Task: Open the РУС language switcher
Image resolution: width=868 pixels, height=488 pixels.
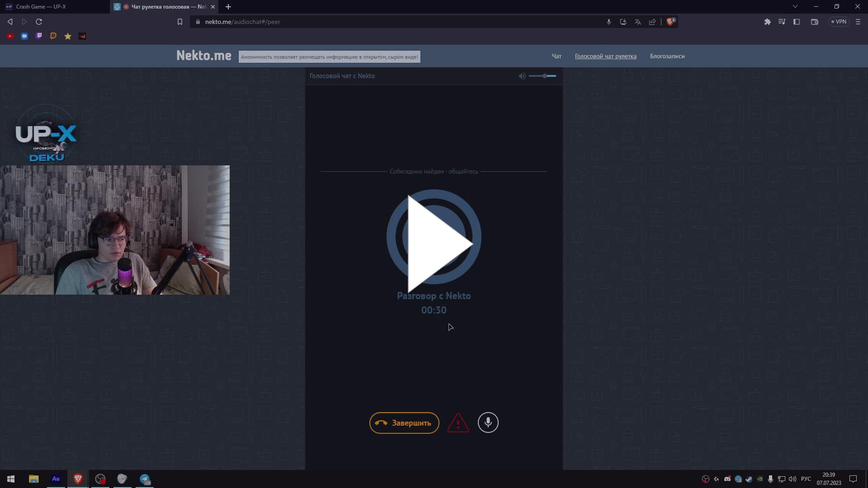Action: click(x=806, y=479)
